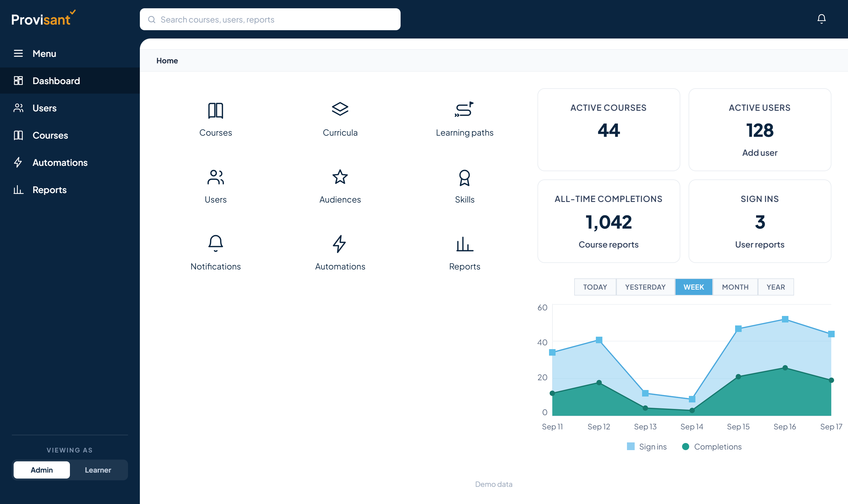This screenshot has height=504, width=848.
Task: Select the WEEK chart range
Action: (x=693, y=287)
